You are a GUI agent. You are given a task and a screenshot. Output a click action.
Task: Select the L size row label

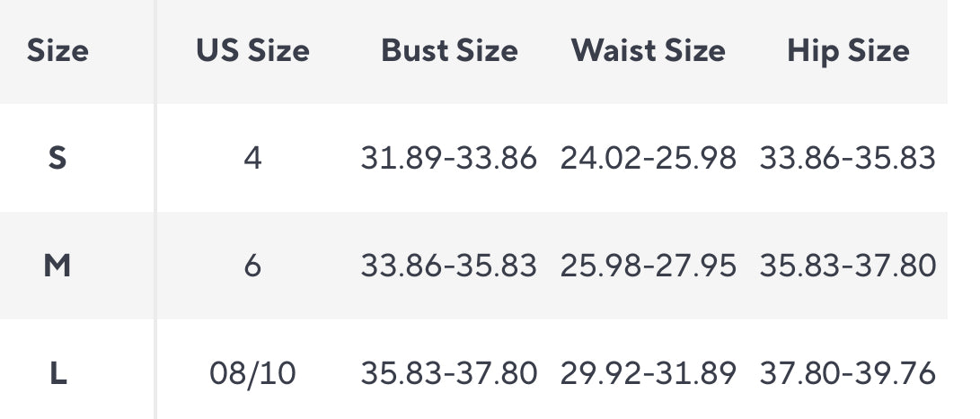pos(57,372)
